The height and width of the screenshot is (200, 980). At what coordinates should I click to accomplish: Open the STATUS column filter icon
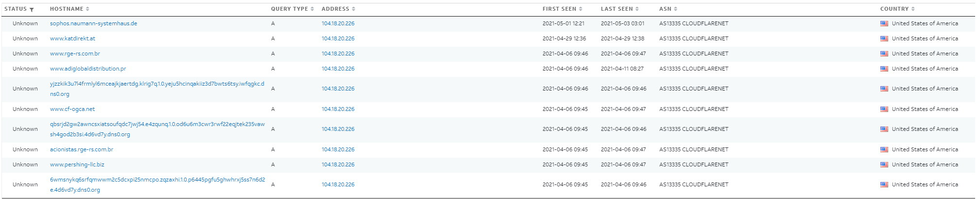click(32, 9)
